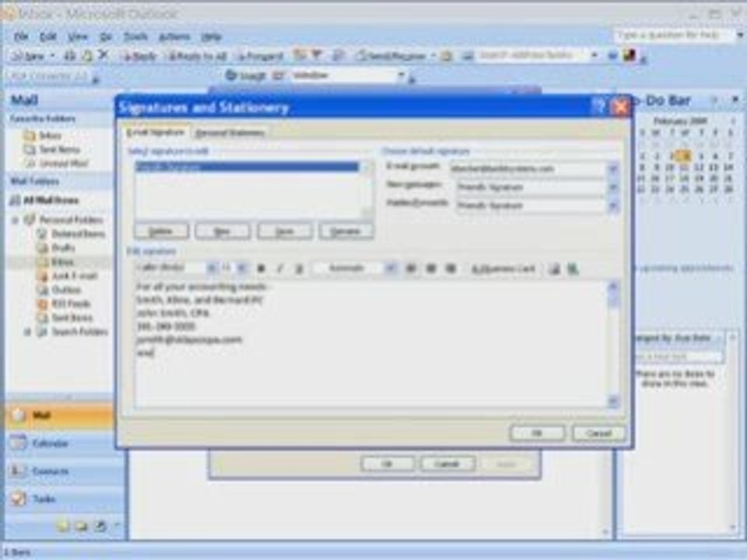Screen dimensions: 747x560
Task: Open the New button dropdown arrow
Action: pyautogui.click(x=52, y=56)
